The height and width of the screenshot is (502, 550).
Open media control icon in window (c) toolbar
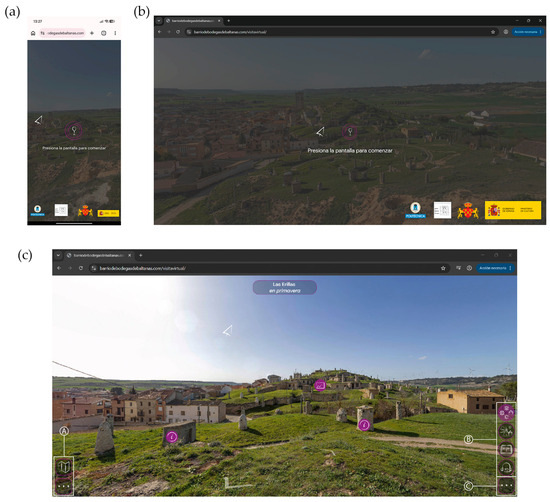pos(458,268)
